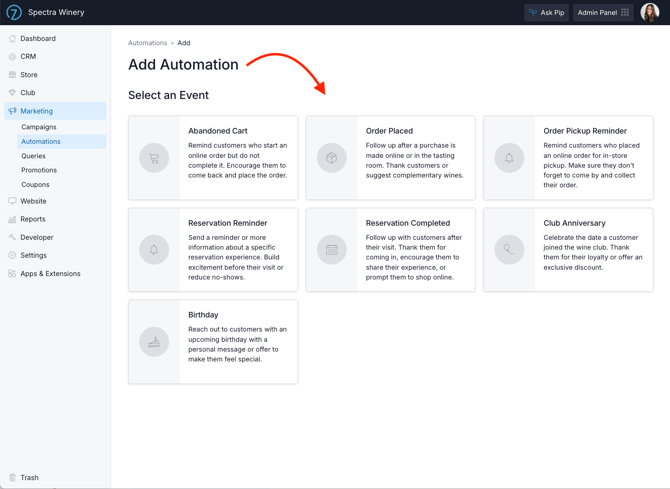Image resolution: width=670 pixels, height=489 pixels.
Task: Click the Reservation Reminder bell icon
Action: click(x=154, y=250)
